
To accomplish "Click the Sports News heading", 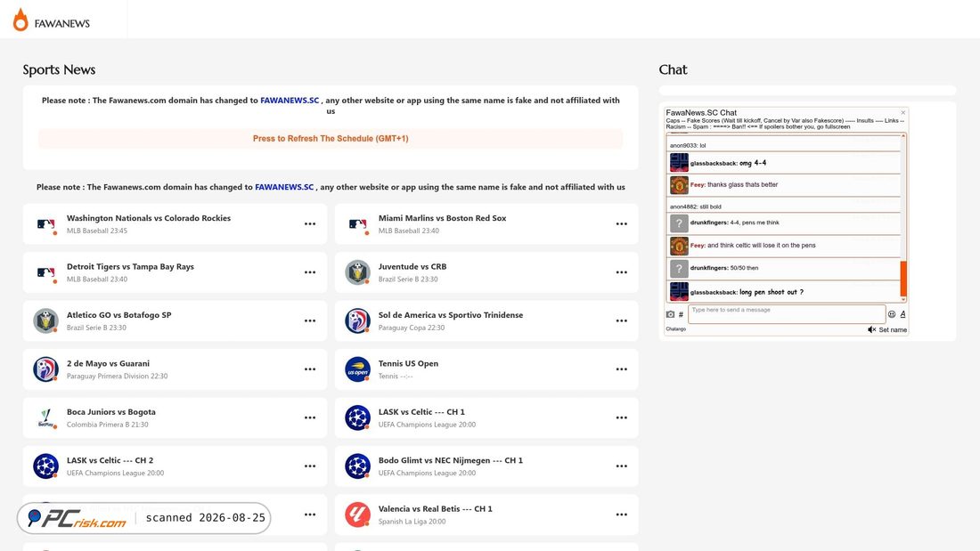I will click(x=59, y=69).
